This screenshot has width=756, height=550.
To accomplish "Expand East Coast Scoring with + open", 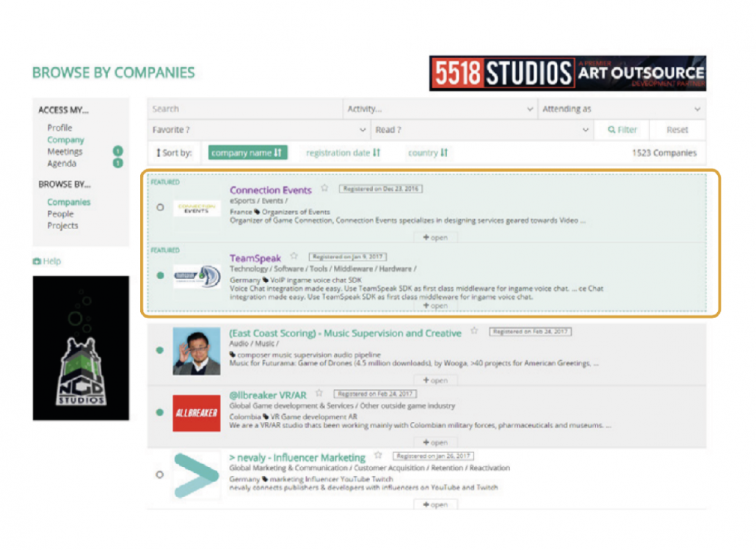I will [435, 380].
